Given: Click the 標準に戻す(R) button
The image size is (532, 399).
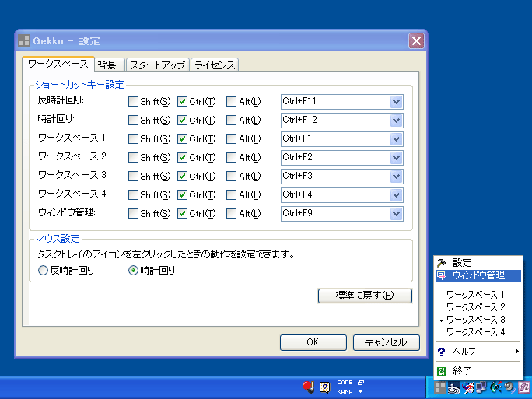Looking at the screenshot, I should pyautogui.click(x=365, y=296).
